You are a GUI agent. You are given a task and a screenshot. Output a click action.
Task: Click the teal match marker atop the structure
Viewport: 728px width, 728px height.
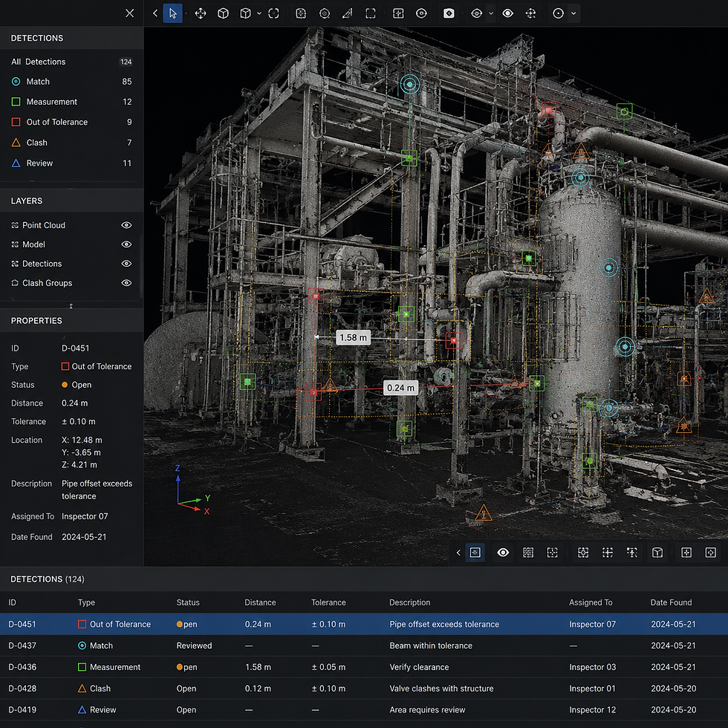click(410, 85)
